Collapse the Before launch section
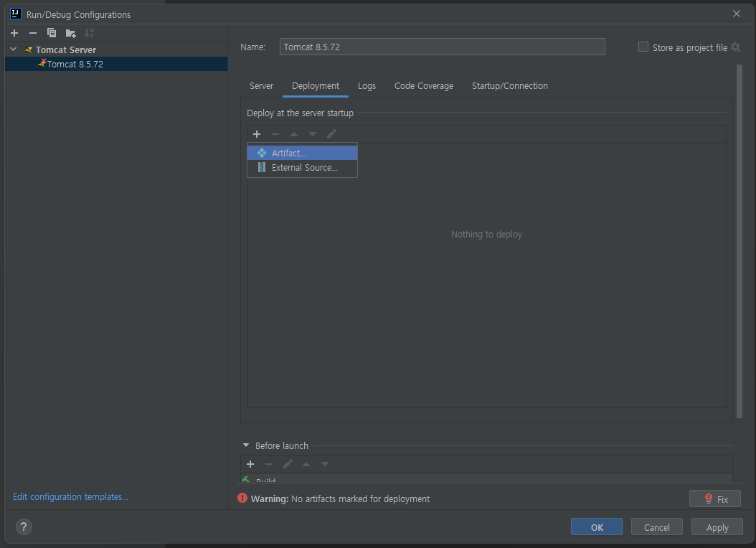 246,445
